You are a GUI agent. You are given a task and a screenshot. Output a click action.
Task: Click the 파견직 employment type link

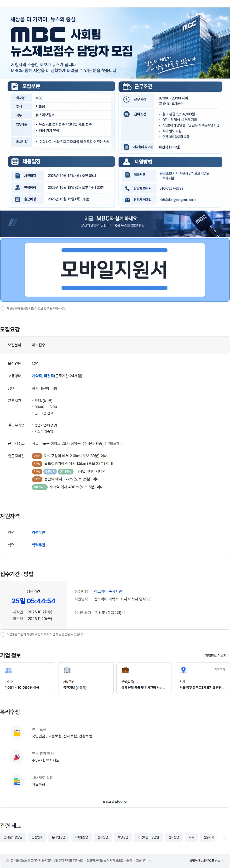pyautogui.click(x=49, y=376)
